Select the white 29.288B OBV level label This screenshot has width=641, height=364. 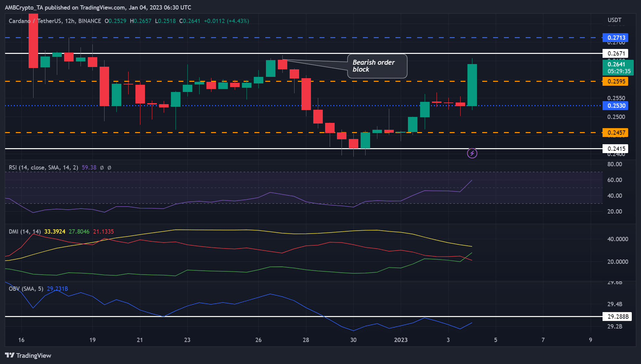pyautogui.click(x=617, y=317)
